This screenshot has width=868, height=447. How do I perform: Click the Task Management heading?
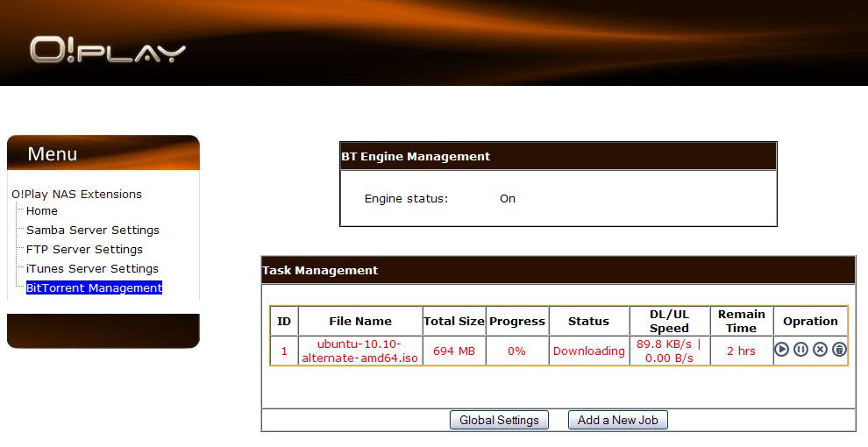(320, 271)
